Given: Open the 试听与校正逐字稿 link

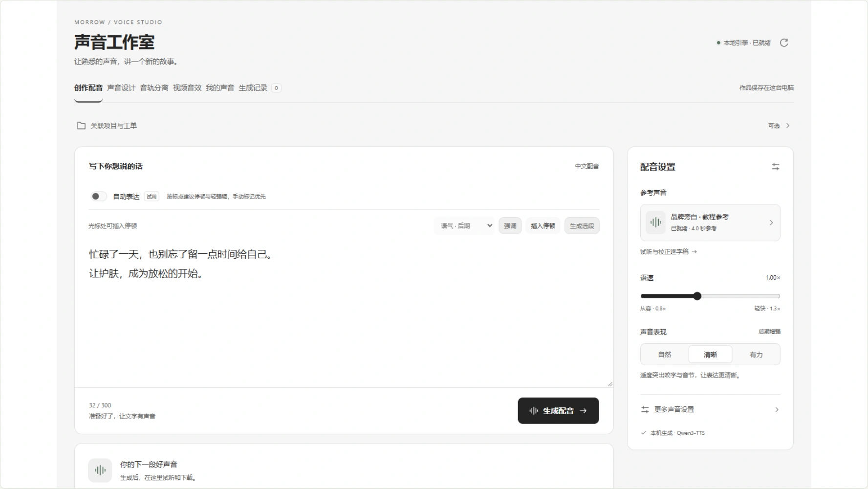Looking at the screenshot, I should coord(669,252).
